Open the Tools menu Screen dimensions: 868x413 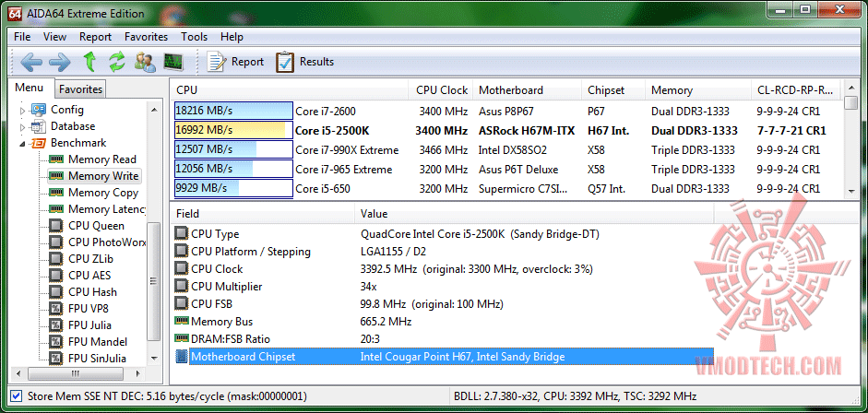(x=195, y=37)
